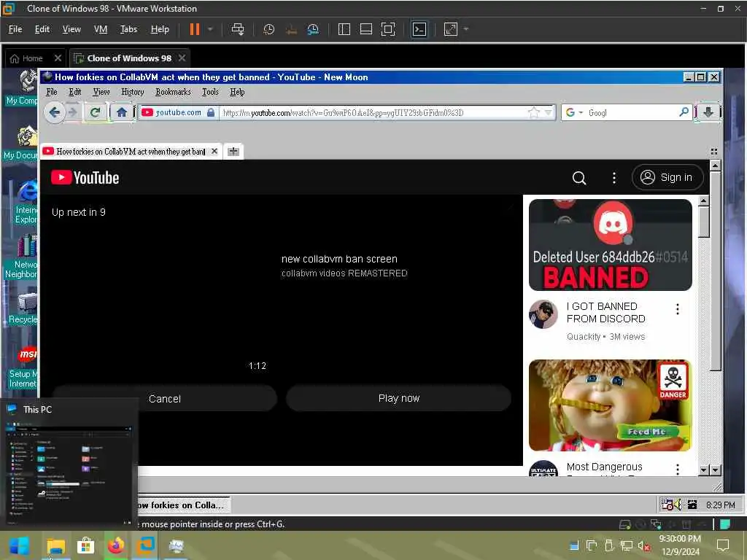The width and height of the screenshot is (747, 560).
Task: Open options menu for I GOT BANNED video
Action: pyautogui.click(x=677, y=309)
